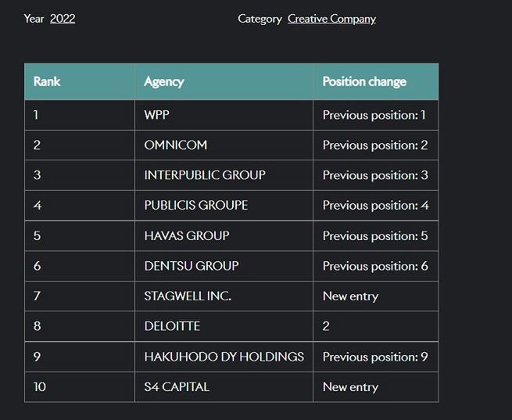Click Previous position: 1 cell

[374, 115]
